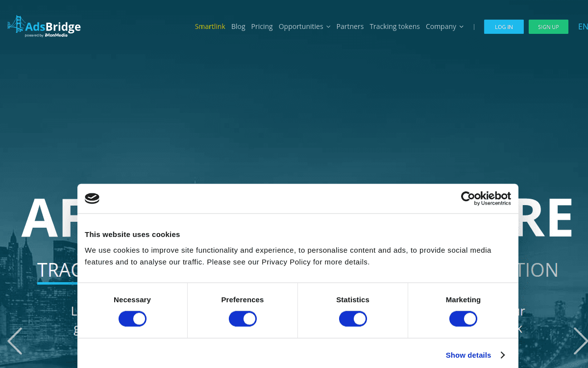Click the AdsBridge logo

(44, 26)
